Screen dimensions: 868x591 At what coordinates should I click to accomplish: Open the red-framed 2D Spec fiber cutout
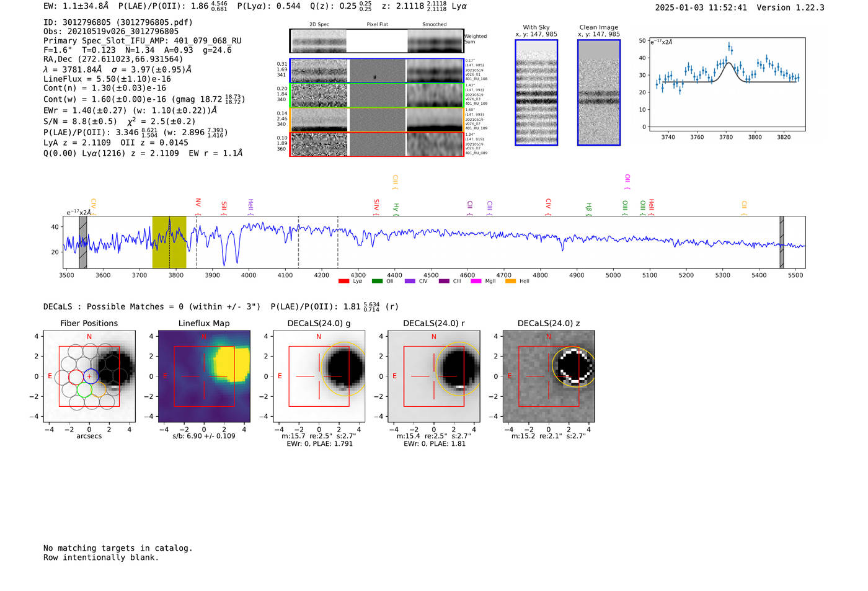pyautogui.click(x=319, y=144)
